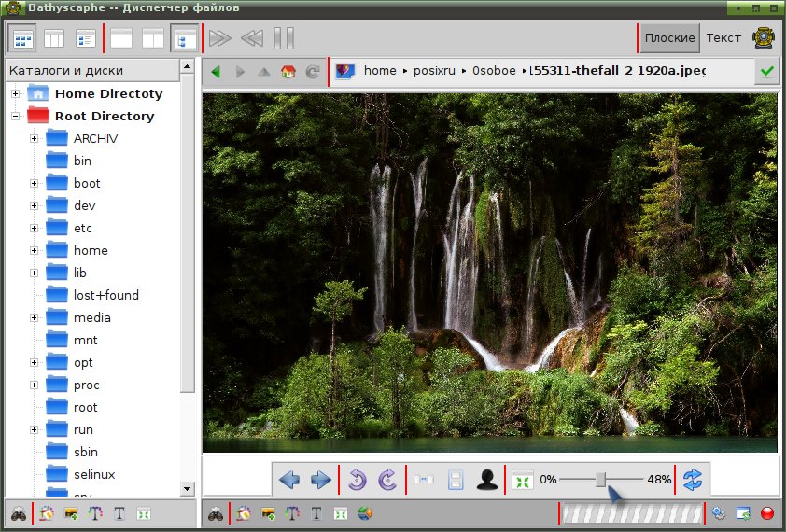Select the opt folder in tree

70,362
